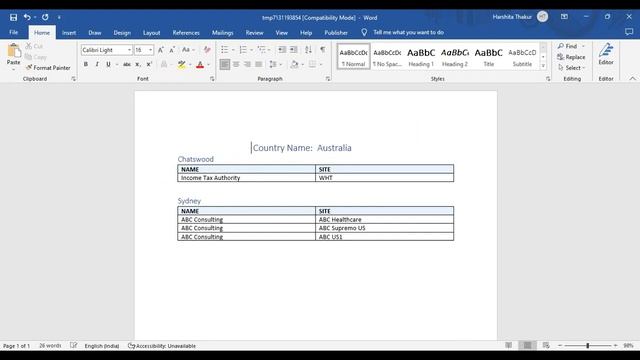Toggle show paragraph marks
The image size is (640, 360).
point(323,50)
